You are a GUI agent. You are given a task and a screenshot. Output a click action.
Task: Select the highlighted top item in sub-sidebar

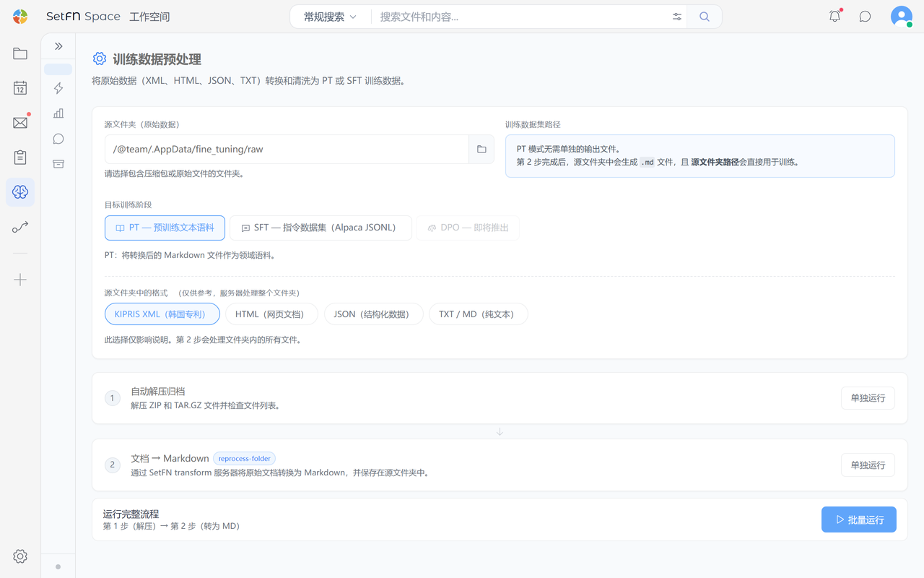tap(58, 69)
